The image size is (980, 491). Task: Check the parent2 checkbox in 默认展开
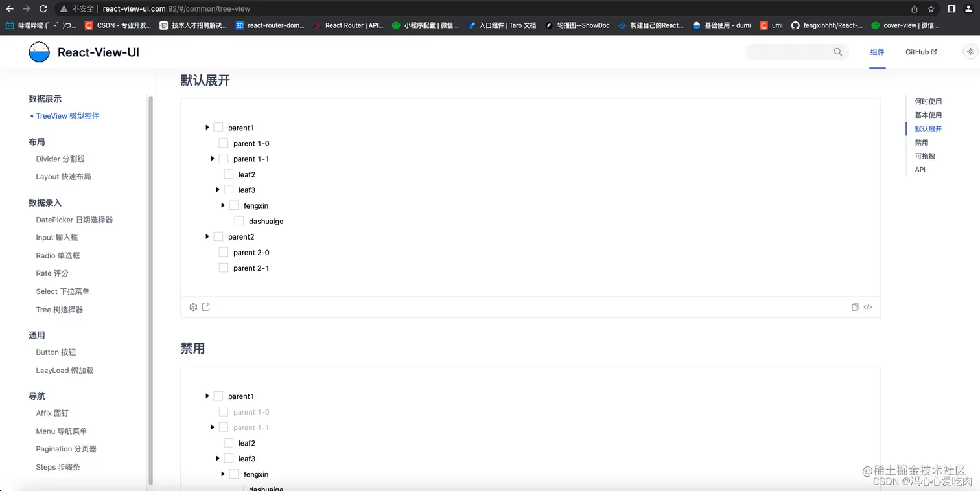pyautogui.click(x=218, y=236)
